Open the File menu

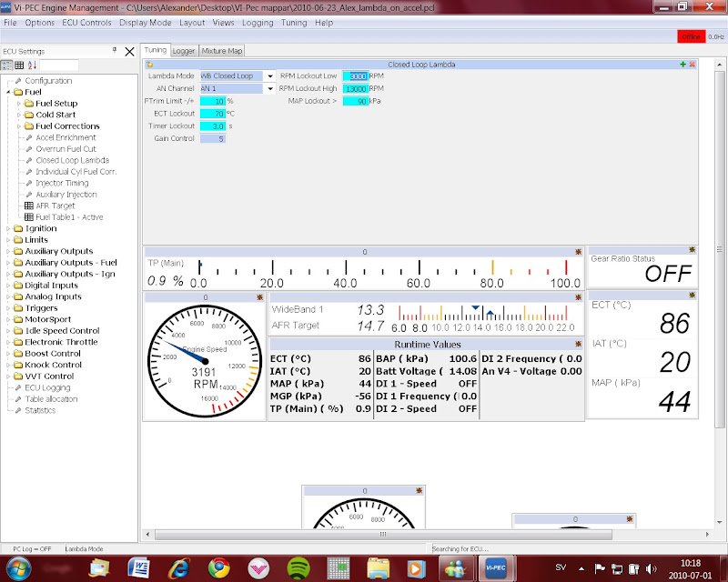click(x=10, y=23)
